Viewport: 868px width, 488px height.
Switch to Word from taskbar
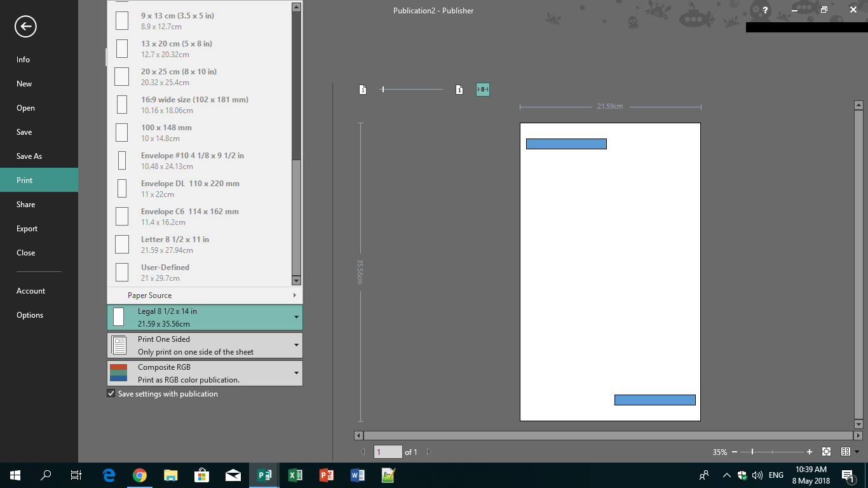358,475
